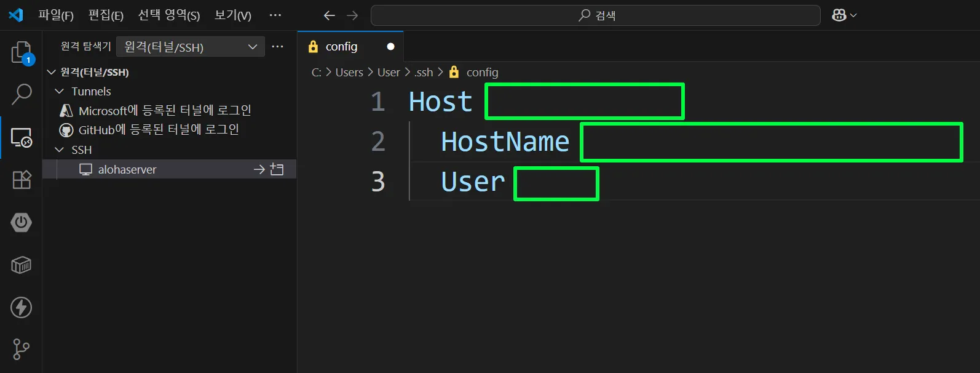This screenshot has width=980, height=373.
Task: Click breadcrumb Users
Action: pos(349,73)
